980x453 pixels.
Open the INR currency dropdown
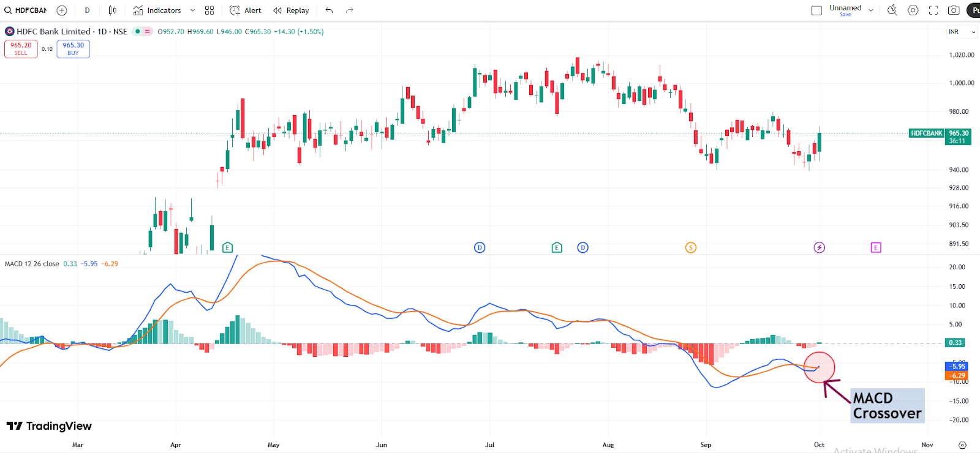pyautogui.click(x=962, y=32)
